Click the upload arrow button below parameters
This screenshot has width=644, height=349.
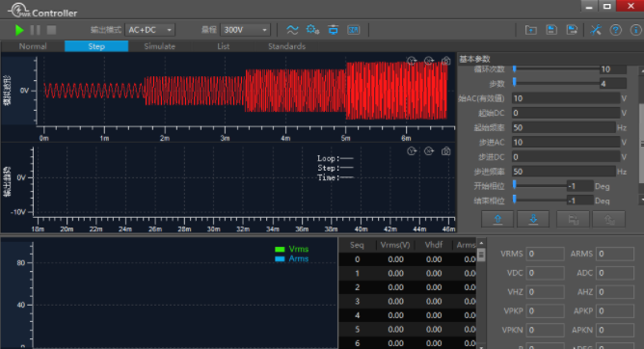[497, 219]
